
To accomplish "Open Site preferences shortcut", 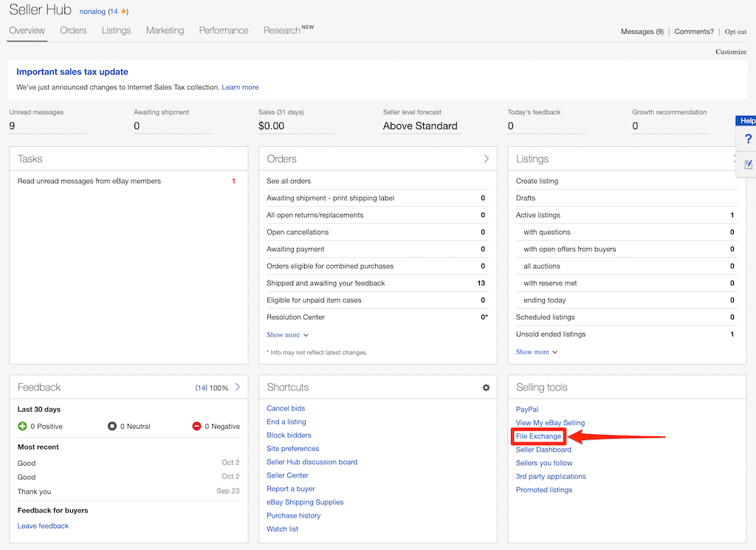I will click(x=292, y=449).
